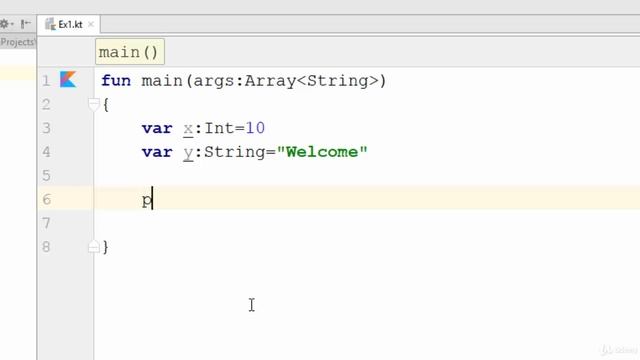Open the project panel settings gear
640x360 pixels.
coord(4,24)
